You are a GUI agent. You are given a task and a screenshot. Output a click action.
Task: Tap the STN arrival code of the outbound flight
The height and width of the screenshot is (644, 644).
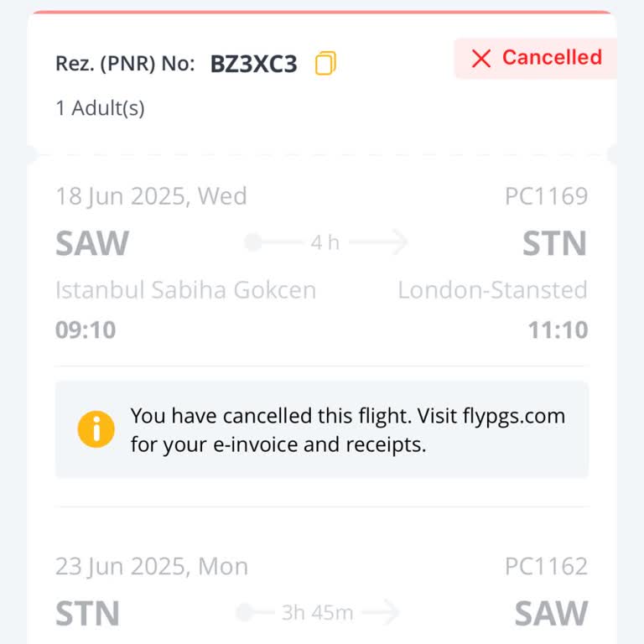pos(554,243)
